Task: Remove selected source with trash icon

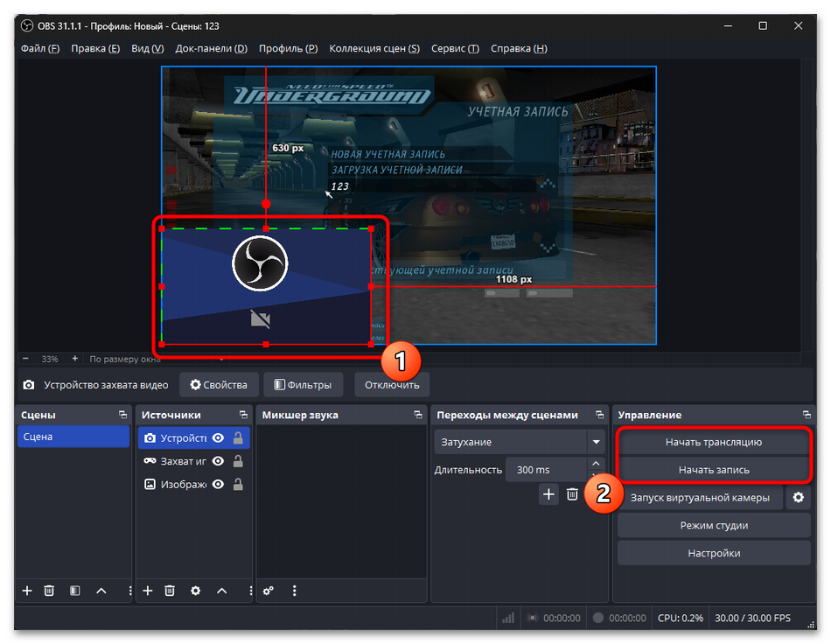Action: (x=170, y=591)
